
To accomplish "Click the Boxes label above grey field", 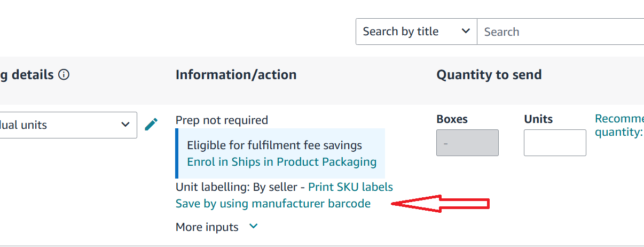I will click(452, 119).
